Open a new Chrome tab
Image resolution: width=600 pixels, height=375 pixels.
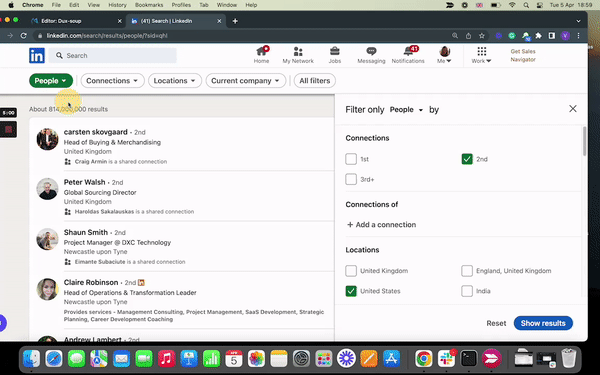(x=235, y=21)
